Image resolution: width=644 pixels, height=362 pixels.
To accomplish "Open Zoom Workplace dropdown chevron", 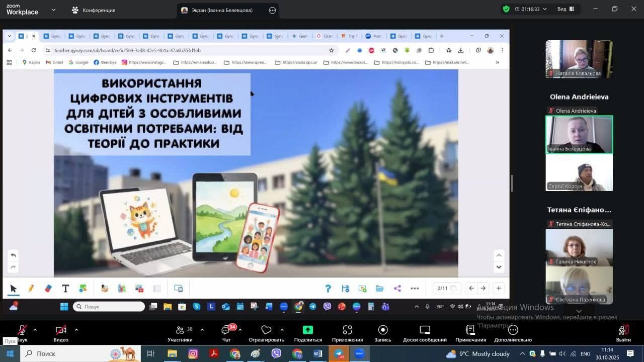I will click(x=54, y=10).
